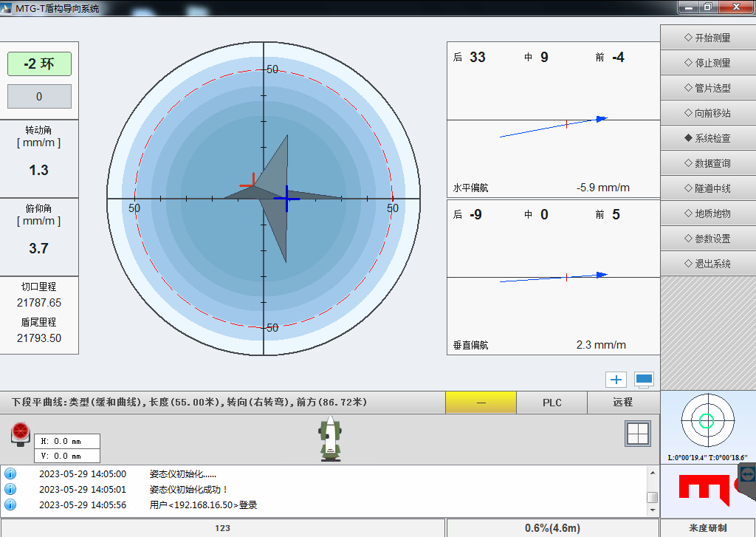756x537 pixels.
Task: Click the horizontal 后 value 33
Action: 478,57
